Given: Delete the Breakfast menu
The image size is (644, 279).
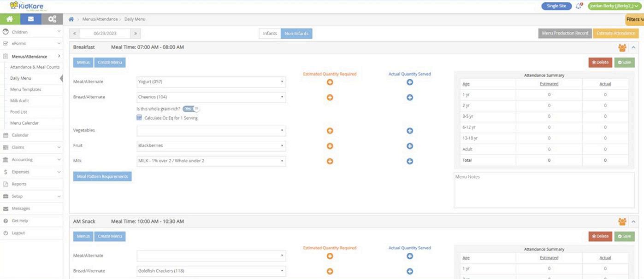Looking at the screenshot, I should tap(600, 62).
